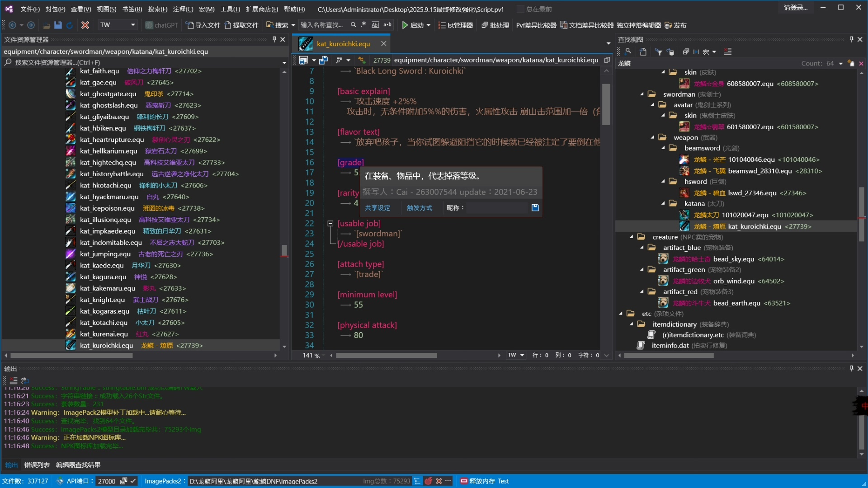Collapse the [usable job] code fold
The width and height of the screenshot is (868, 488).
330,224
